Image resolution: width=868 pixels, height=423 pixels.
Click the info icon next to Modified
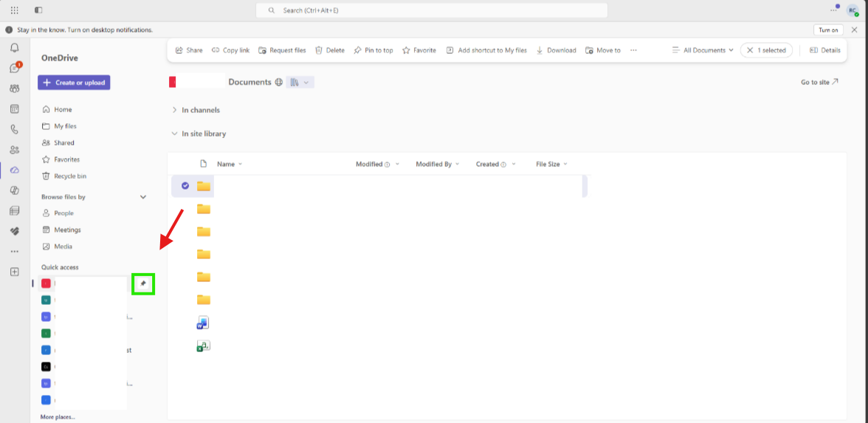[387, 165]
